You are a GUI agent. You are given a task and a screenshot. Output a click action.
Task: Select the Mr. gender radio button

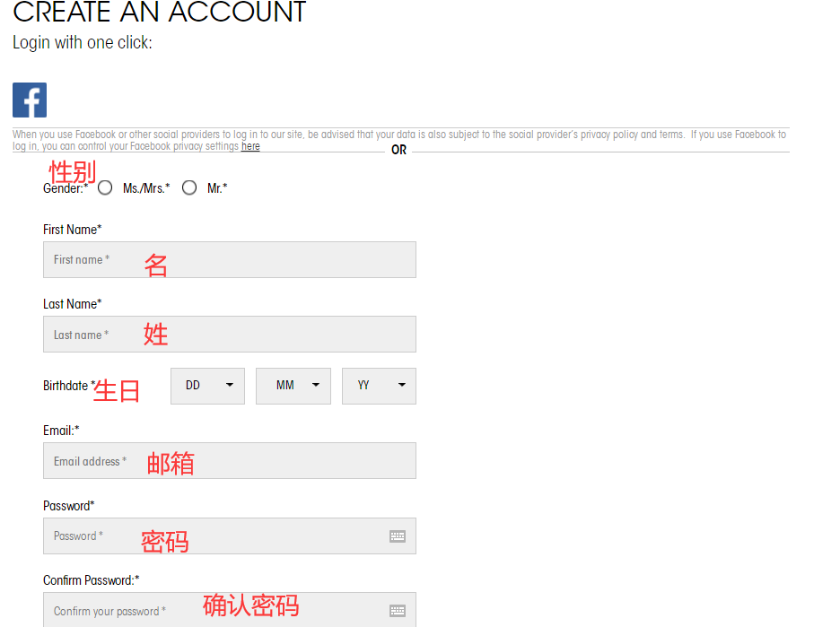(189, 188)
